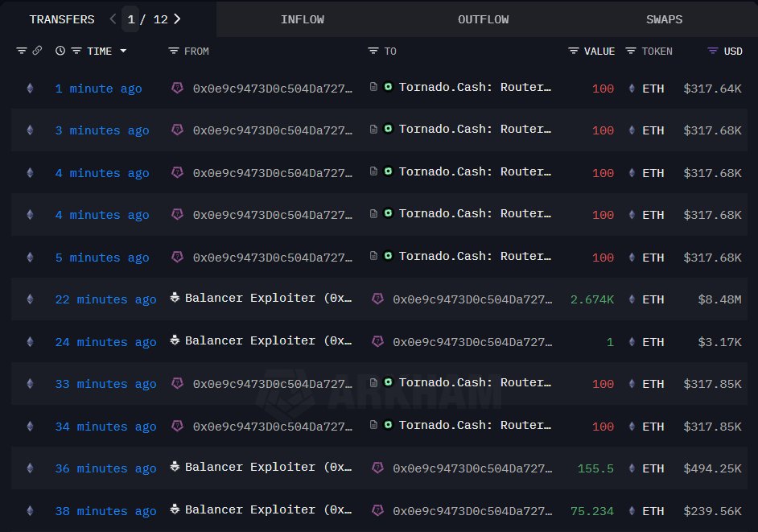The width and height of the screenshot is (758, 532).
Task: Go to next transfers page chevron
Action: click(x=177, y=19)
